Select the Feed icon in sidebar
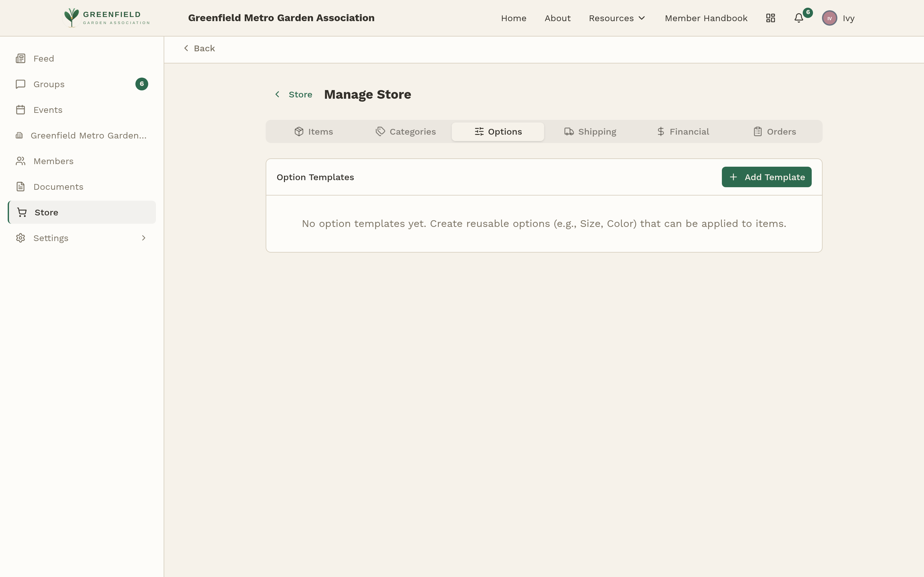 21,58
